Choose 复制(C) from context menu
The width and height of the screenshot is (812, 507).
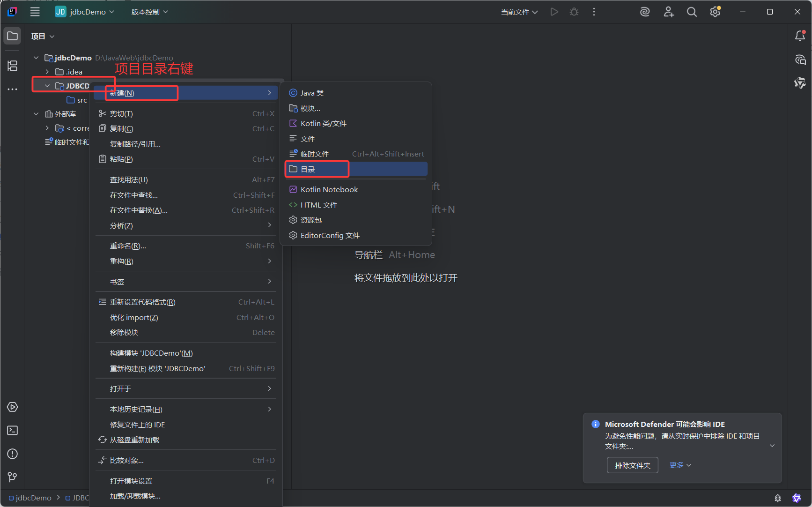coord(185,128)
